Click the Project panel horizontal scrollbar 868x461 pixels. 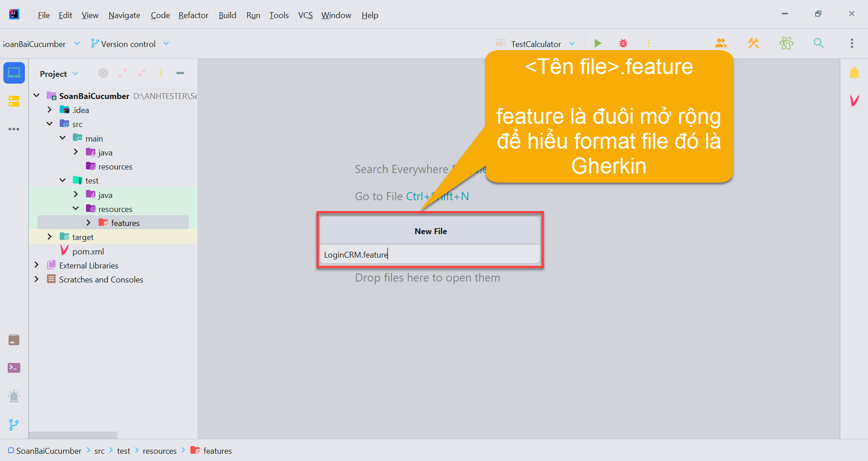point(73,435)
